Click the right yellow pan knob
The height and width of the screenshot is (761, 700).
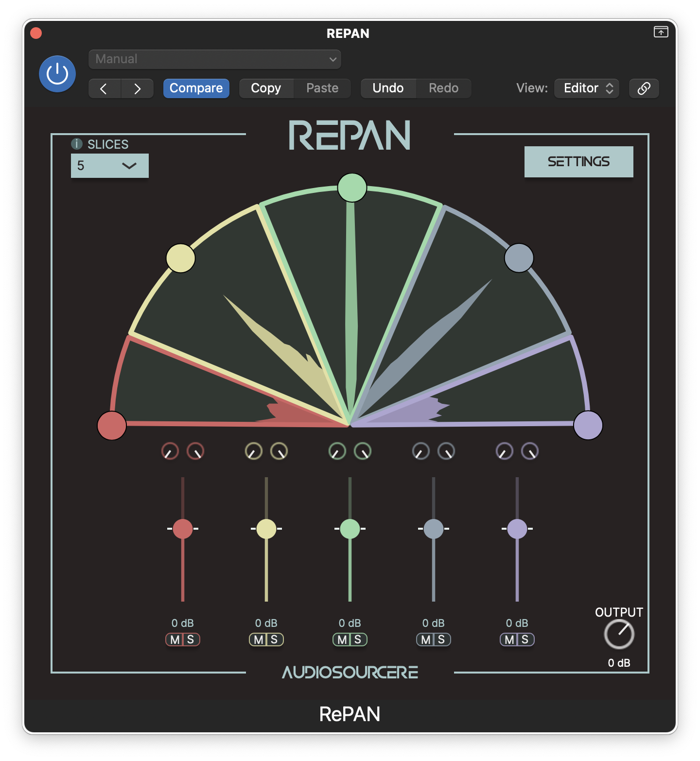279,451
